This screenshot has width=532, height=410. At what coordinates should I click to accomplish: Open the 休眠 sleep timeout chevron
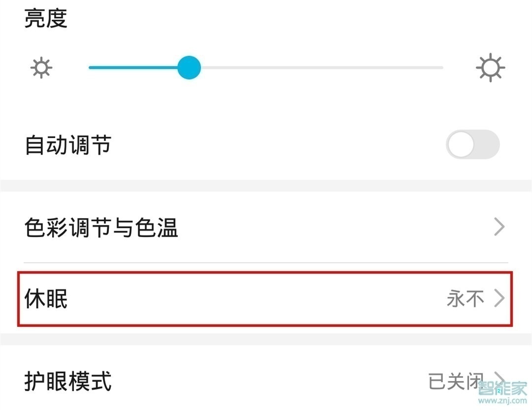499,297
